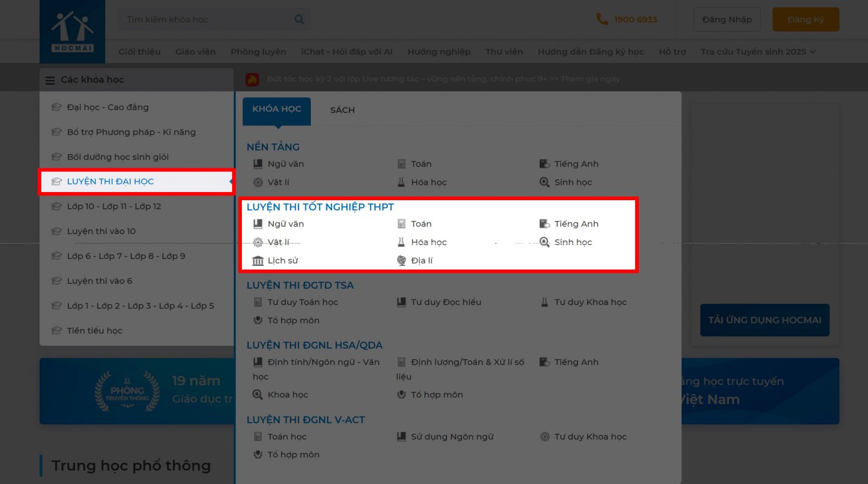The height and width of the screenshot is (484, 868).
Task: Open Bổ trợ Phương pháp - Kĩ năng category
Action: (x=137, y=132)
